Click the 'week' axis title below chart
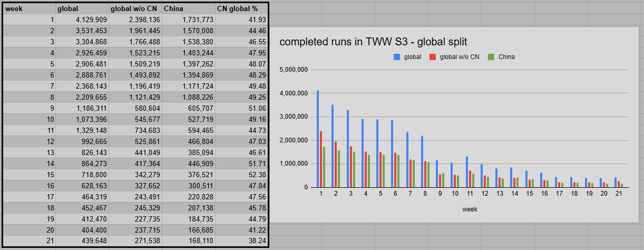 click(470, 209)
